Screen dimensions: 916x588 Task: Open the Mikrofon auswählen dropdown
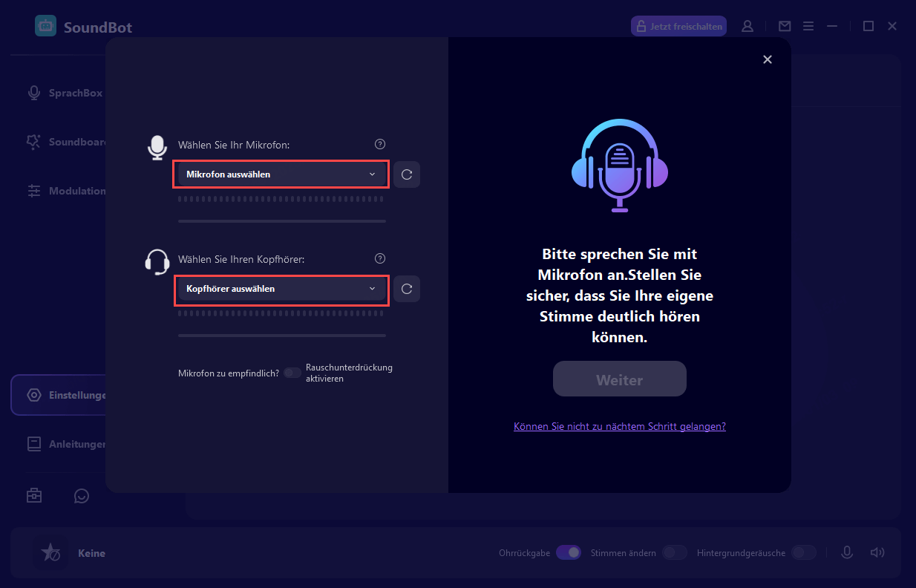click(x=281, y=174)
